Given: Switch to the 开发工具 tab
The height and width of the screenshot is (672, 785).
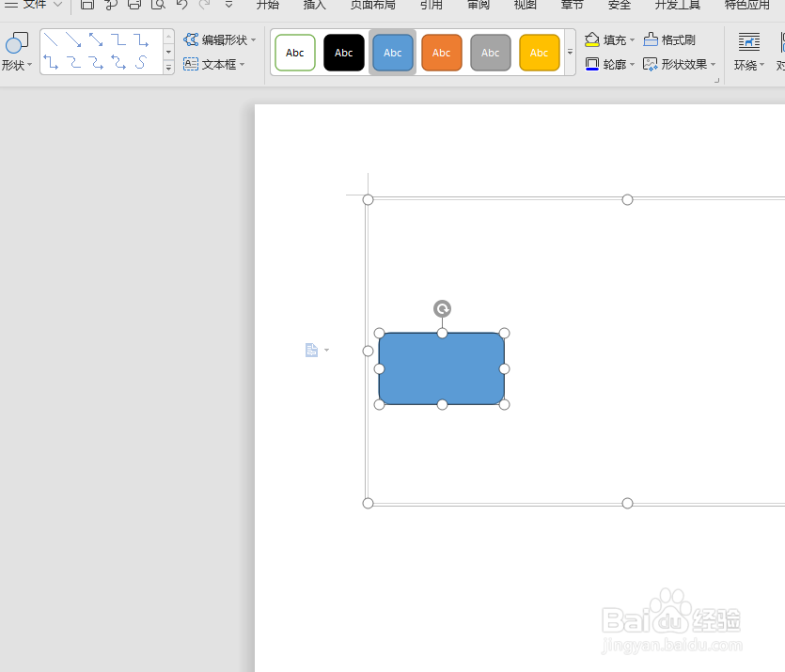Looking at the screenshot, I should [678, 5].
